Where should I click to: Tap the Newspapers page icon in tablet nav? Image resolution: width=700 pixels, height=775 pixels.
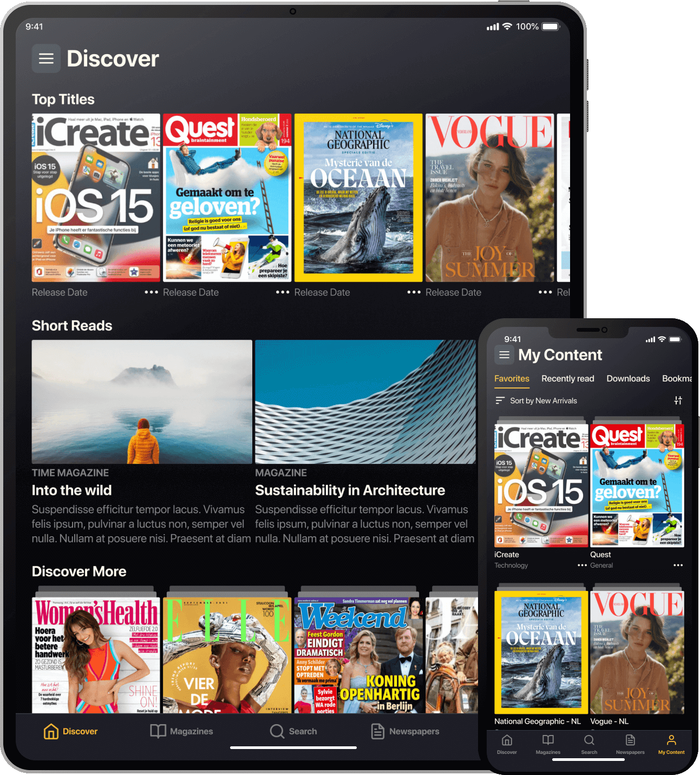(378, 731)
